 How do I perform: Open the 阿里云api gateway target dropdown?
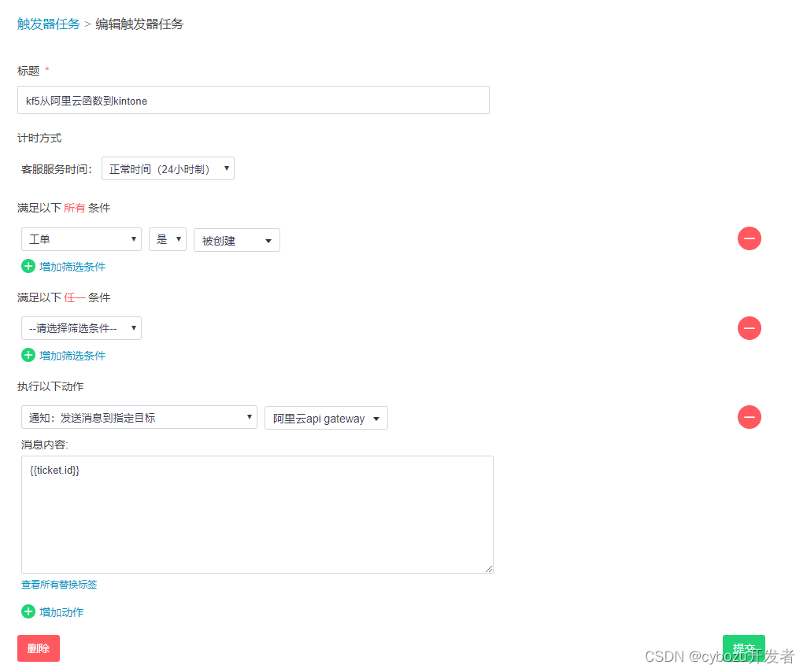[326, 419]
